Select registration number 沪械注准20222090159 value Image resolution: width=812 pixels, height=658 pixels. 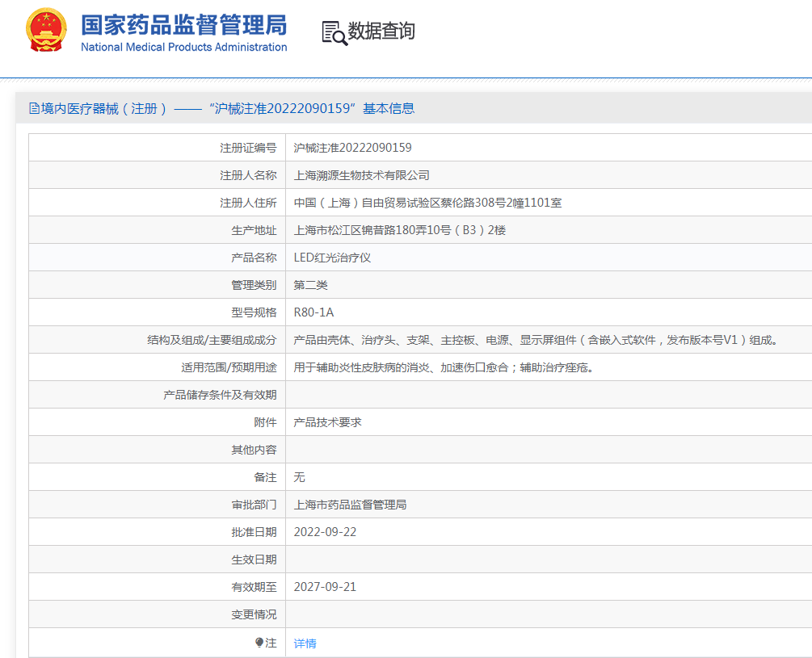[352, 148]
